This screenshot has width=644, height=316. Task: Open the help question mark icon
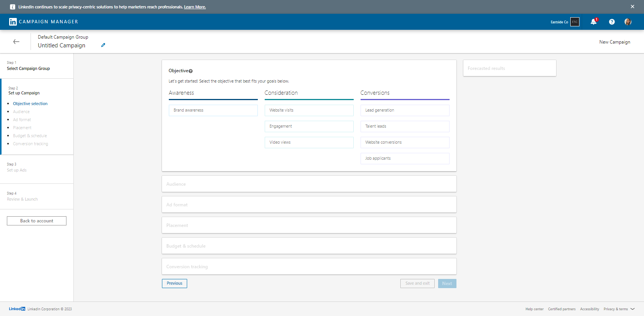(612, 22)
